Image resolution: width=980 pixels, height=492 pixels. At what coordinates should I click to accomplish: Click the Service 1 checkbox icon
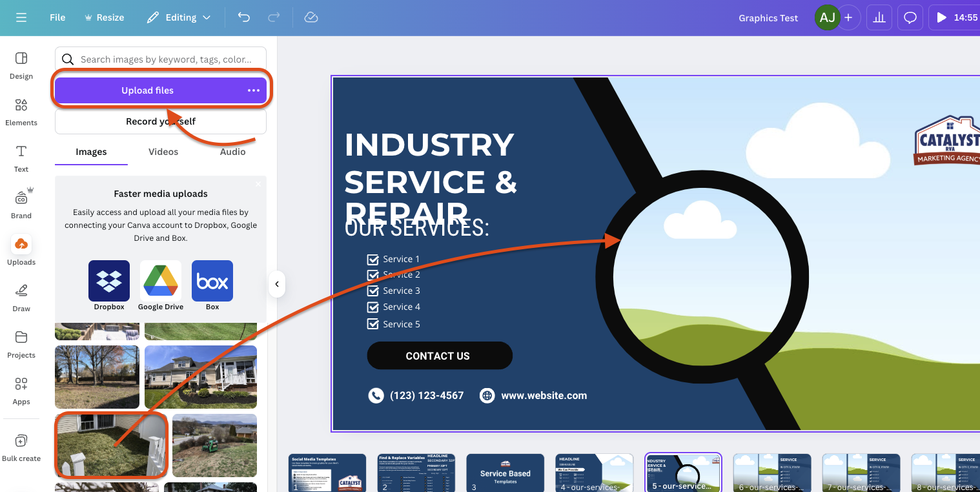click(373, 260)
